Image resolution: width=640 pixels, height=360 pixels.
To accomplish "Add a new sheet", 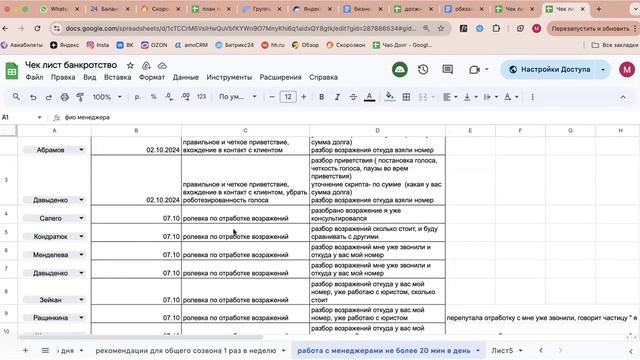I will 25,351.
